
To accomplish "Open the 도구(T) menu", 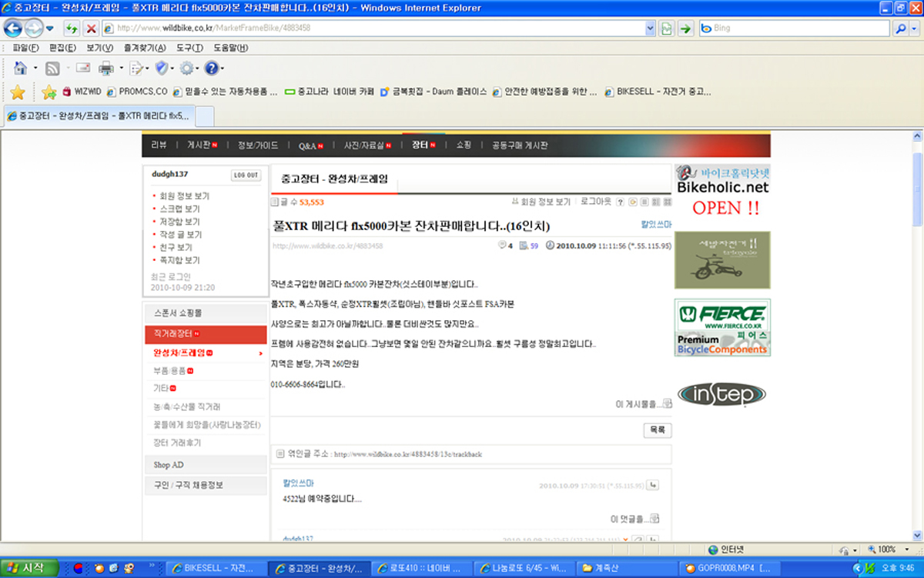I will (189, 48).
